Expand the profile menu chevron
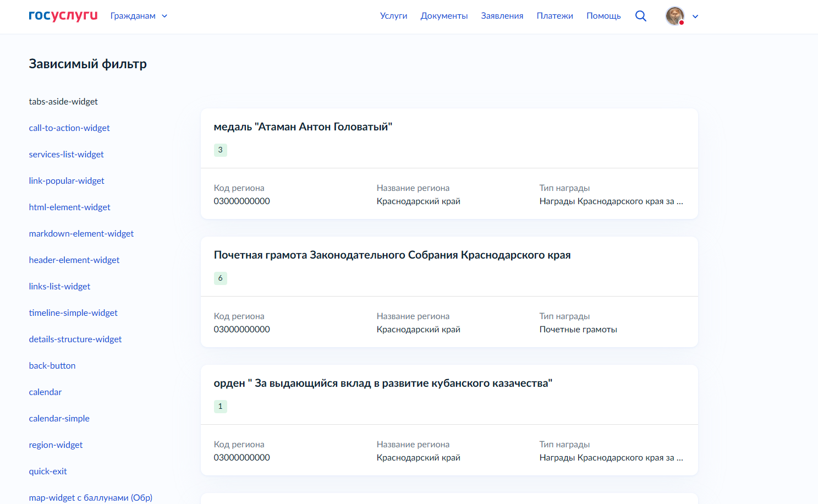818x504 pixels. [x=695, y=17]
